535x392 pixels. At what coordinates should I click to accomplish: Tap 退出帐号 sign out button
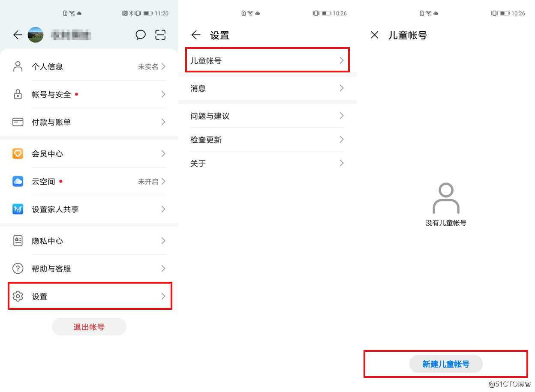(89, 327)
